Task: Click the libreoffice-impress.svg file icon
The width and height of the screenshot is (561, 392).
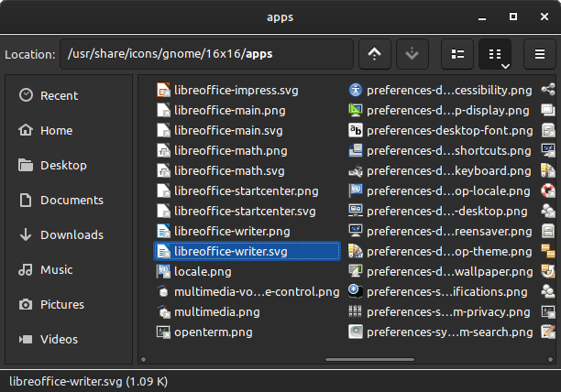Action: tap(163, 90)
